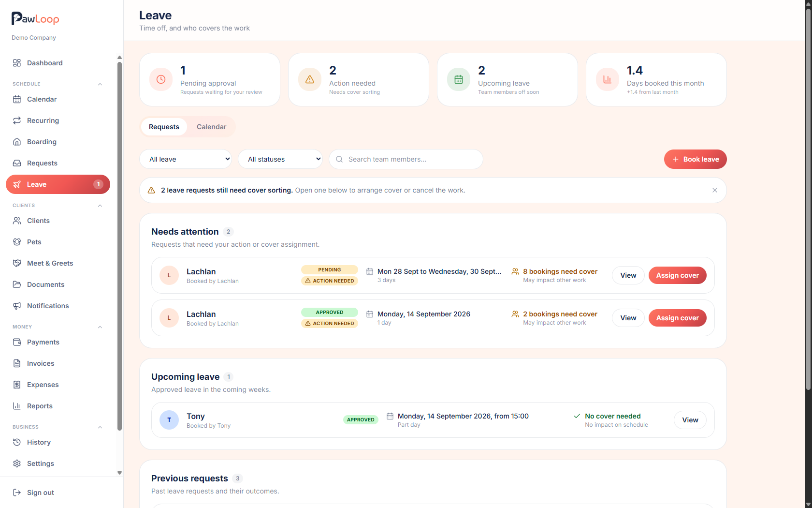
Task: Collapse the Schedule sidebar section
Action: pyautogui.click(x=100, y=84)
